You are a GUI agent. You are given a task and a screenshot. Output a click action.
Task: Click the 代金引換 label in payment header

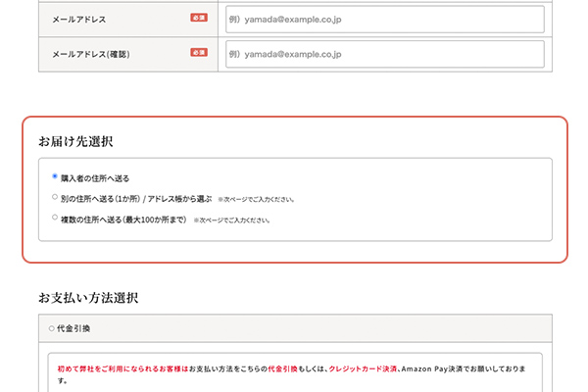click(74, 328)
